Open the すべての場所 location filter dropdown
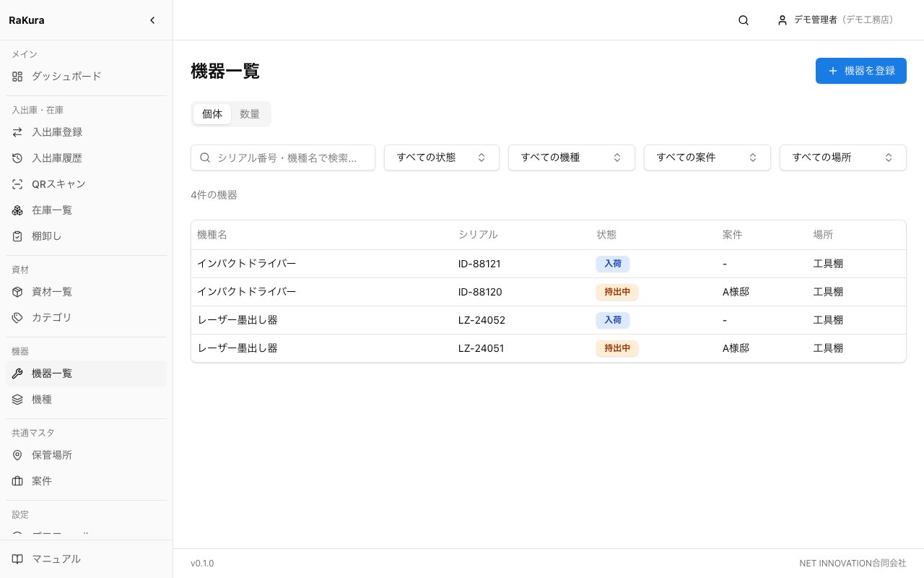 [843, 158]
